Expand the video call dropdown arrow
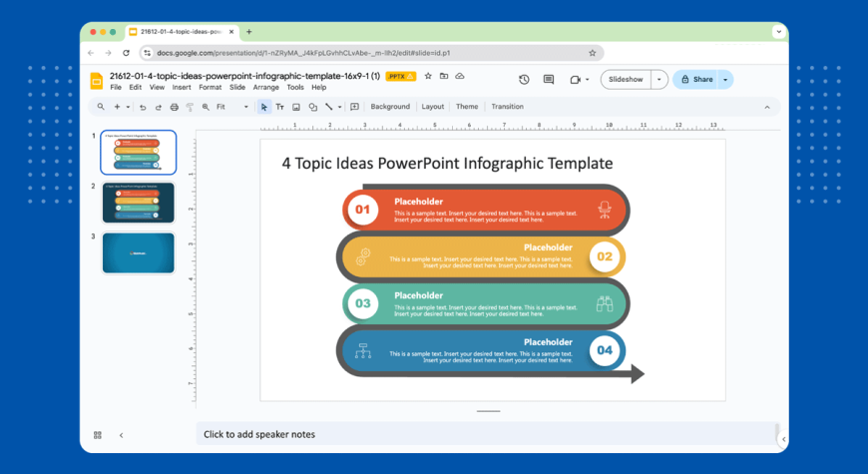This screenshot has width=868, height=474. coord(588,80)
